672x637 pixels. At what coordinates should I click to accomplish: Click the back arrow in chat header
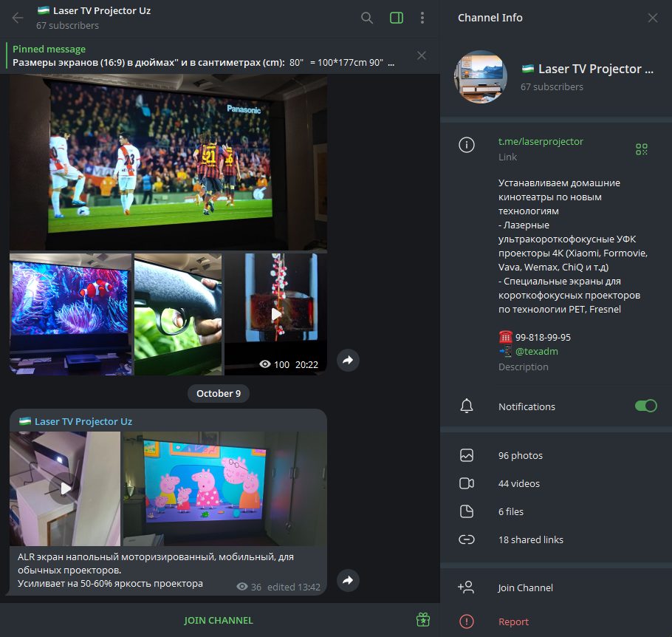[18, 18]
